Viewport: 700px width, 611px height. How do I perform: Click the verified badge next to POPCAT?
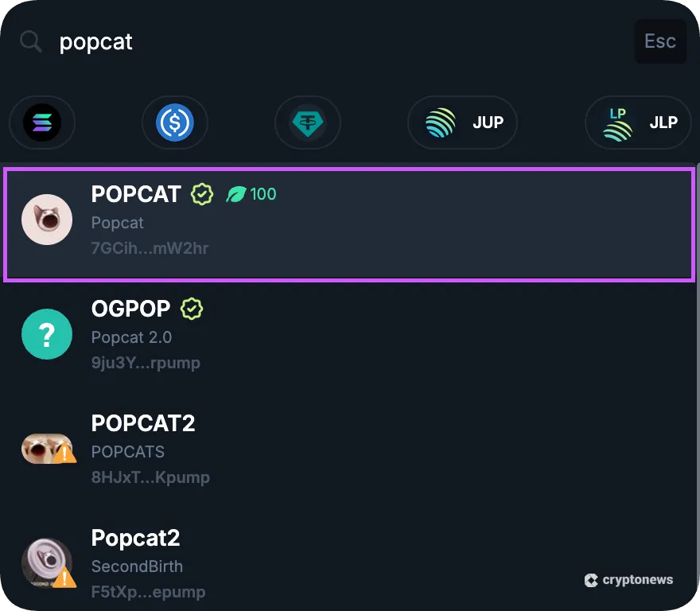tap(201, 194)
